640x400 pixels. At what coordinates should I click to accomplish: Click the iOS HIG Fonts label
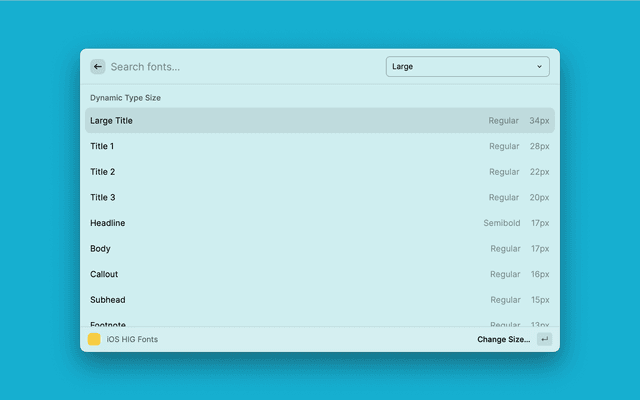(x=132, y=340)
